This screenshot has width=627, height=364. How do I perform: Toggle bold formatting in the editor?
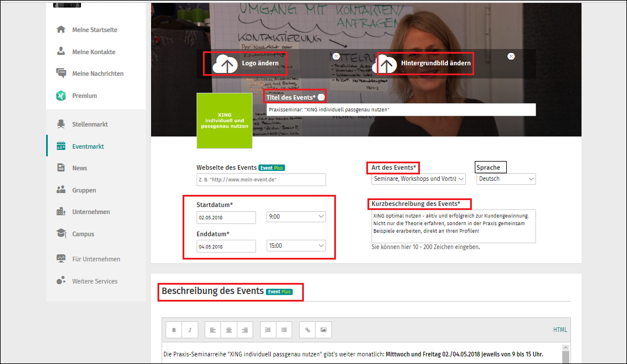pyautogui.click(x=174, y=330)
